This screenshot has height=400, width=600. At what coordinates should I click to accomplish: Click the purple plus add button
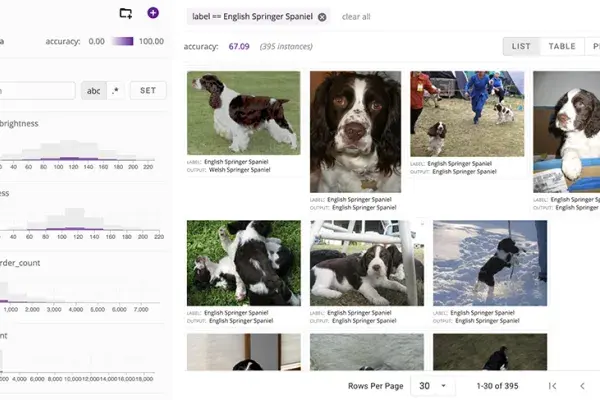[153, 13]
